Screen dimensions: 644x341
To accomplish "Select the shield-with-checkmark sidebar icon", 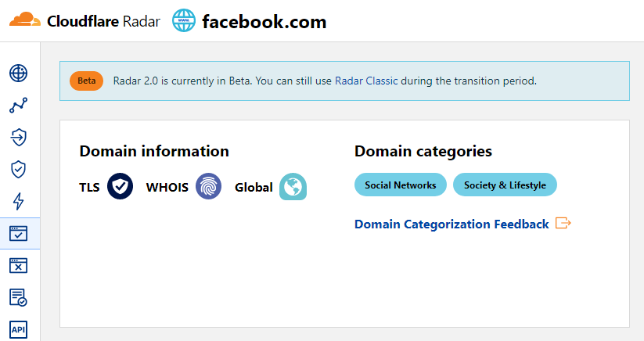I will pos(19,169).
